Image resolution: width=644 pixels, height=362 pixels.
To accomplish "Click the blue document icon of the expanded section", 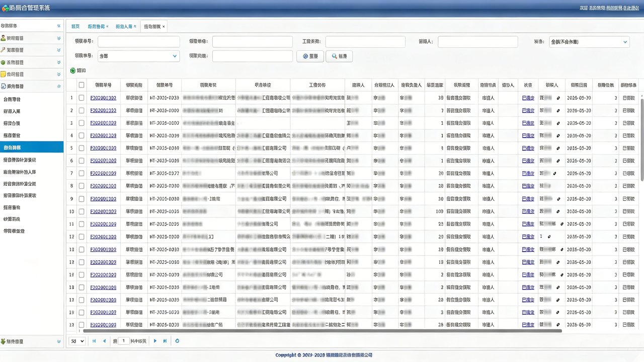I will (x=4, y=87).
